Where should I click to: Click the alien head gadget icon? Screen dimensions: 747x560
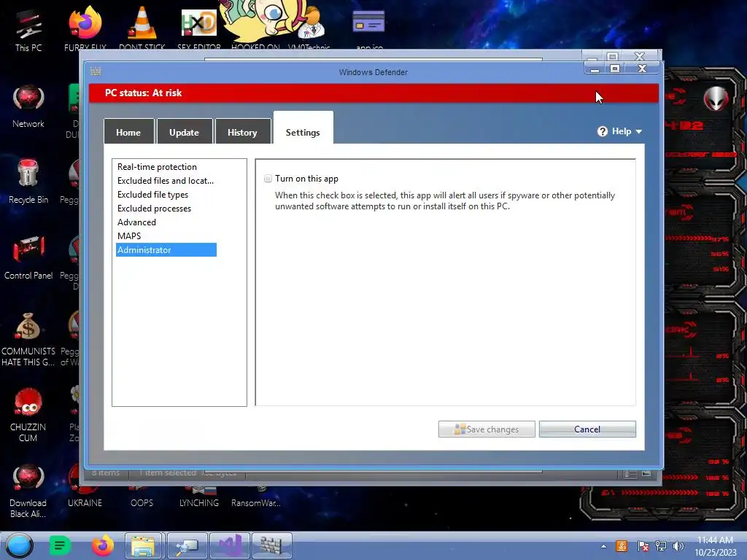pyautogui.click(x=716, y=98)
